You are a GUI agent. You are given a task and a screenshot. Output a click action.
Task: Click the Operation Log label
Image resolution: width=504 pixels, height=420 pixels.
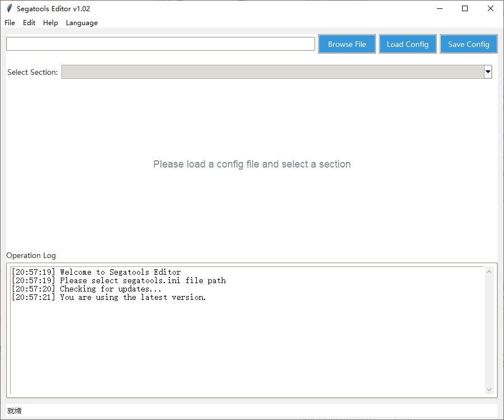tap(31, 255)
